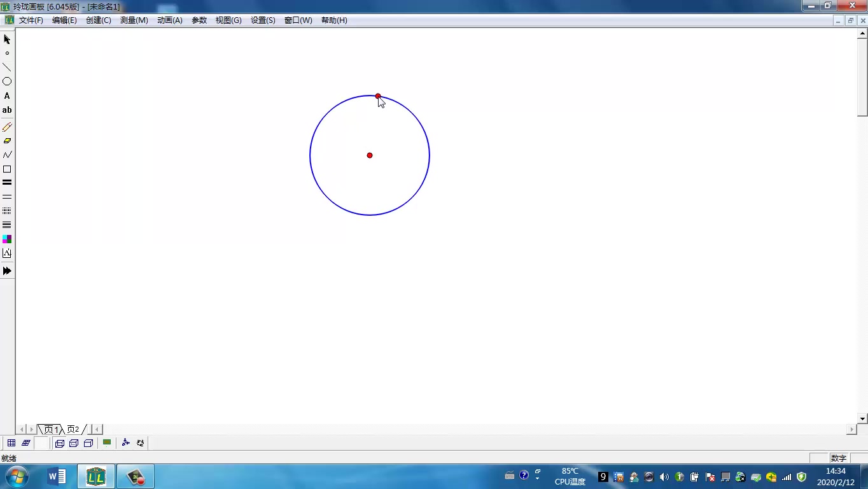Open the 视图(G) menu

[x=228, y=20]
